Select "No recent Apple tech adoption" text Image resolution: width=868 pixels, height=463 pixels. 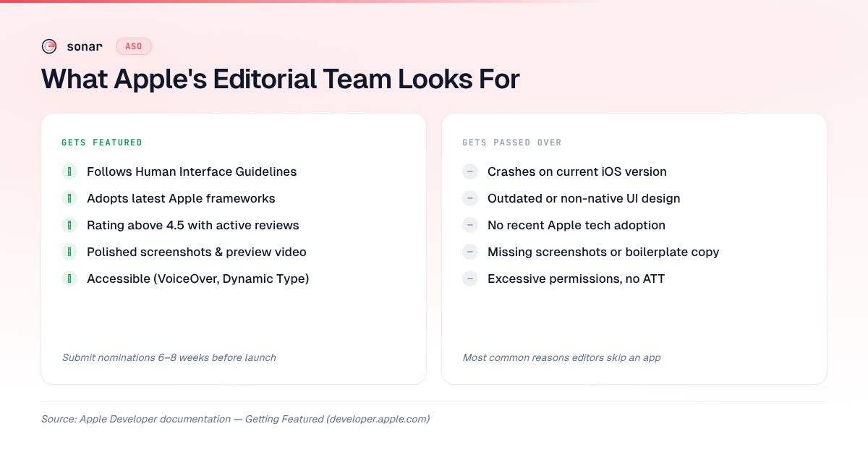(x=576, y=225)
